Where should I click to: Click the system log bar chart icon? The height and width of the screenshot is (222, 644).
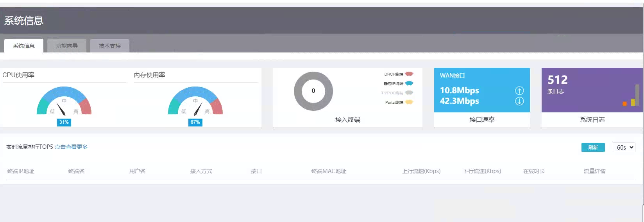tap(631, 96)
